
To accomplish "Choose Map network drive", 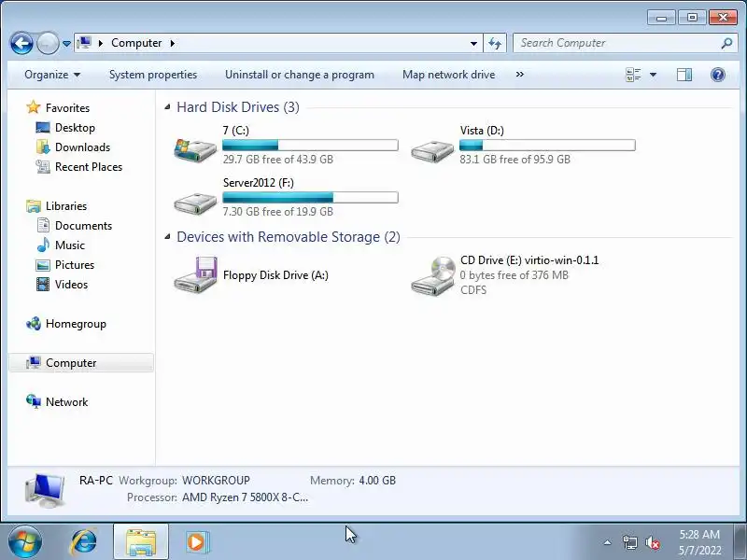I will [x=448, y=75].
